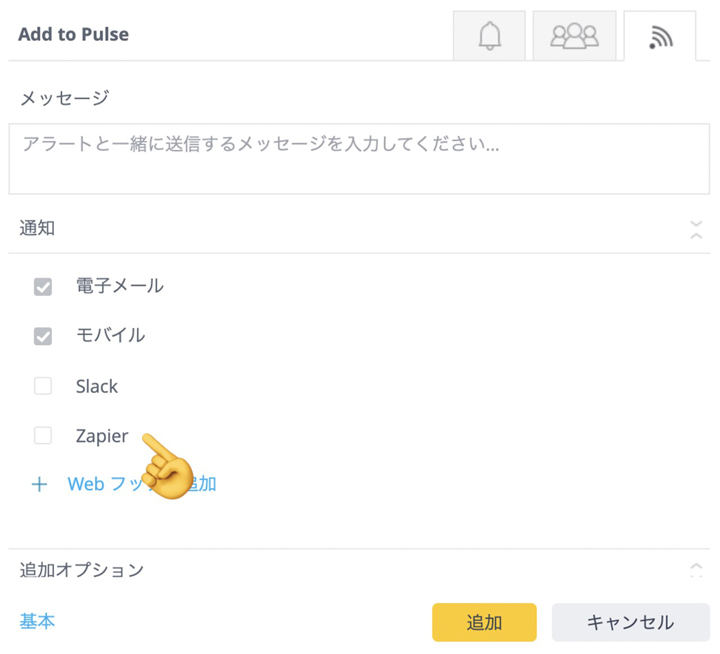Click the 追加 yellow button
The image size is (720, 654).
[x=484, y=622]
